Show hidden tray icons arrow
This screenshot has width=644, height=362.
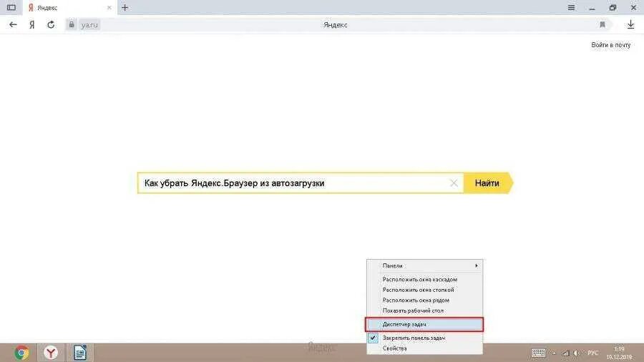[554, 353]
